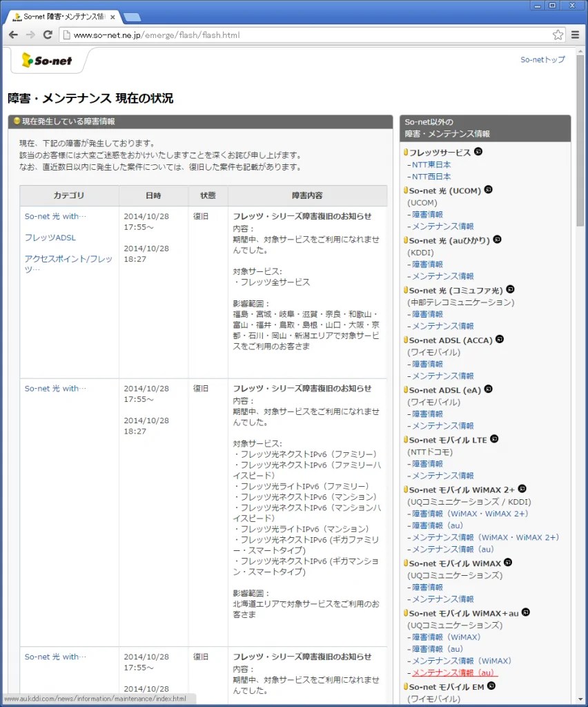Select the So-net 障害・メンテナンス browser tab
The width and height of the screenshot is (588, 707).
(63, 17)
